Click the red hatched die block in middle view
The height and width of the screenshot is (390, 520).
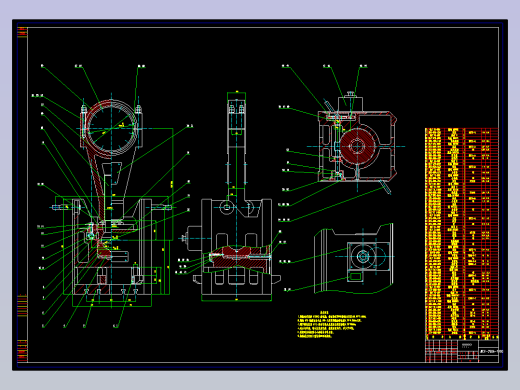[237, 256]
